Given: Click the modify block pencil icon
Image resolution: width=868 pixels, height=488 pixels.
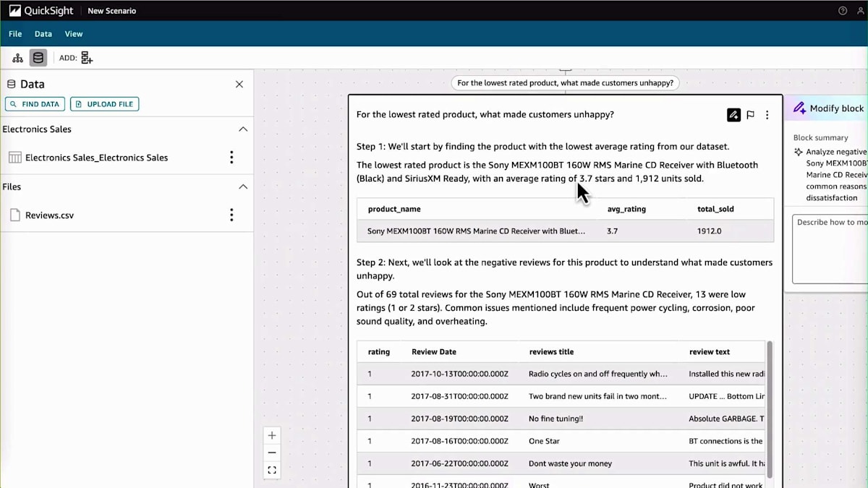Looking at the screenshot, I should (733, 115).
